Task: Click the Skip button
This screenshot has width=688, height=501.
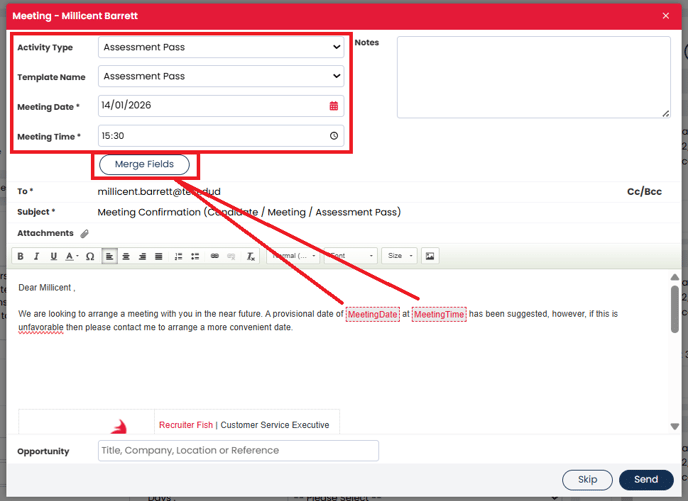Action: pos(587,480)
